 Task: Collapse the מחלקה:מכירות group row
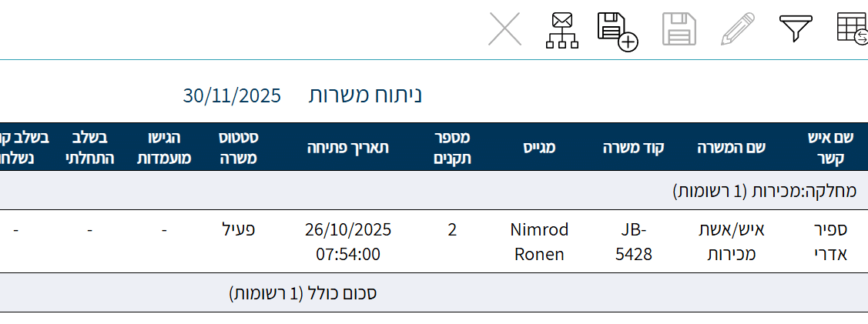click(x=764, y=190)
